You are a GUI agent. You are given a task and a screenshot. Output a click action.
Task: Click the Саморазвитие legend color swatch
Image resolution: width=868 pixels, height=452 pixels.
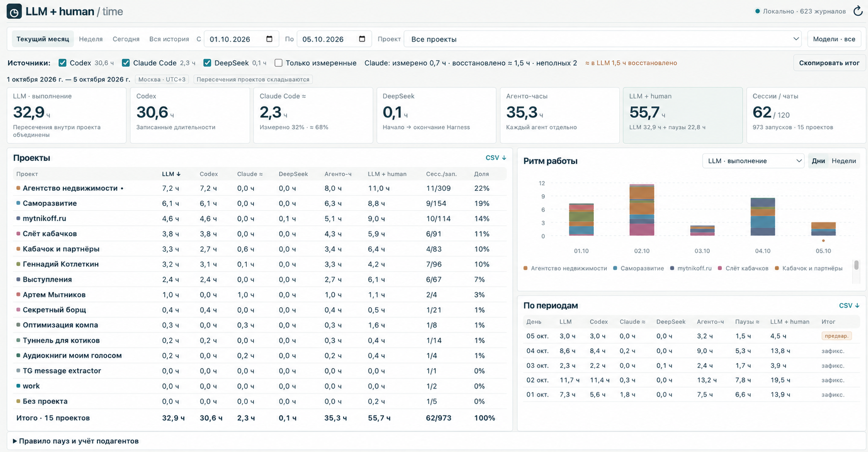615,268
